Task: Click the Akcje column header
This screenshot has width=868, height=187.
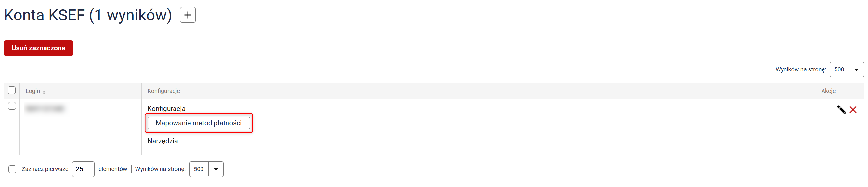Action: [828, 91]
